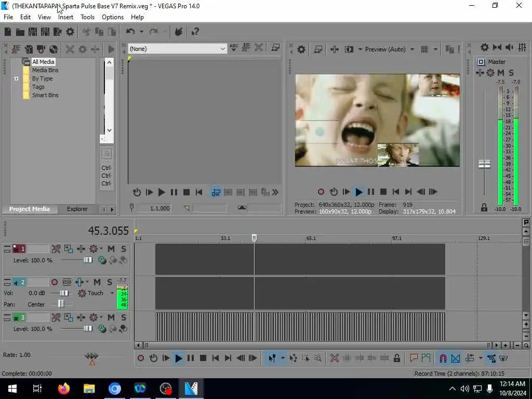This screenshot has width=532, height=399.
Task: Open Task View on taskbar
Action: point(37,389)
